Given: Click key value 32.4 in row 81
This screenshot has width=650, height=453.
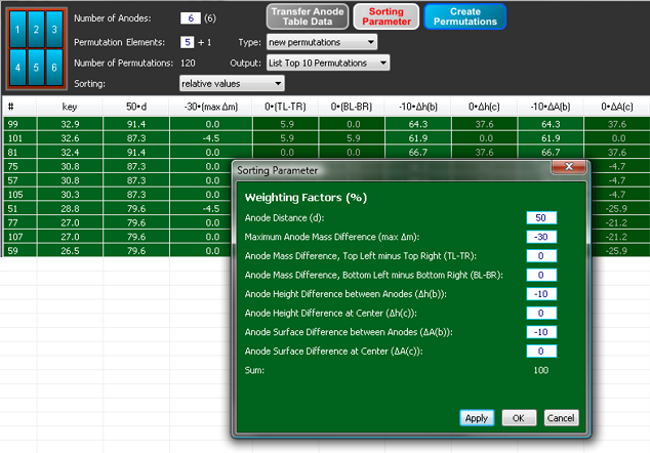Looking at the screenshot, I should 70,152.
